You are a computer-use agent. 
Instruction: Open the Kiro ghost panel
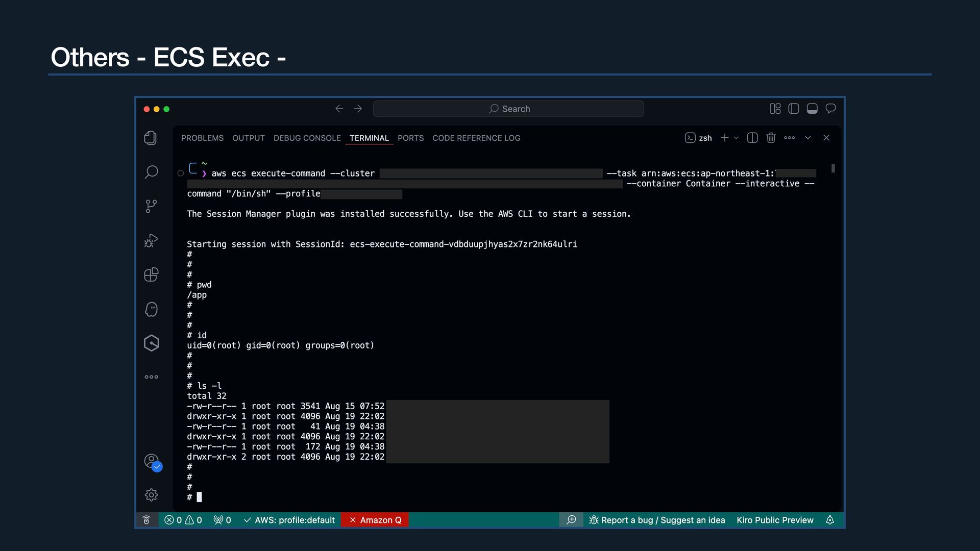[151, 309]
